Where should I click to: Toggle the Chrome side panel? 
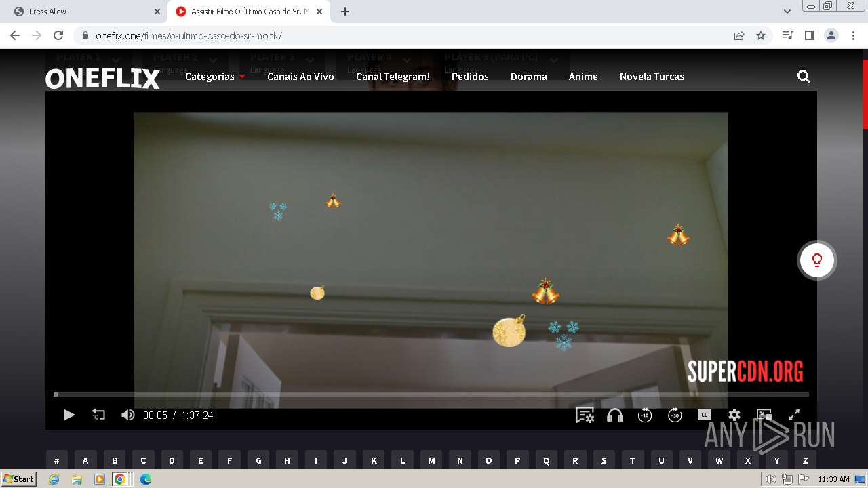[x=809, y=35]
